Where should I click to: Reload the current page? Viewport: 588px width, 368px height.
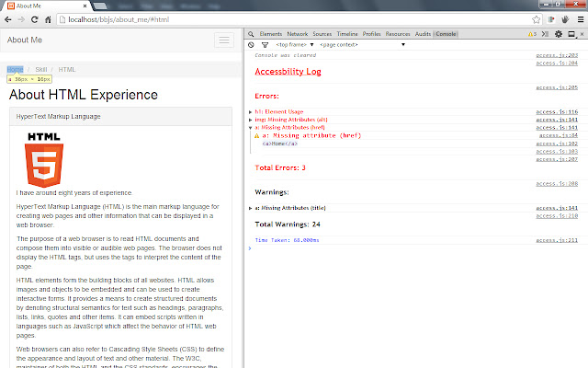pos(35,19)
